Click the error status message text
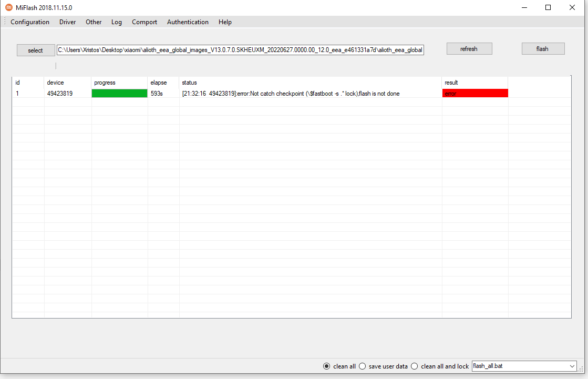 point(291,94)
